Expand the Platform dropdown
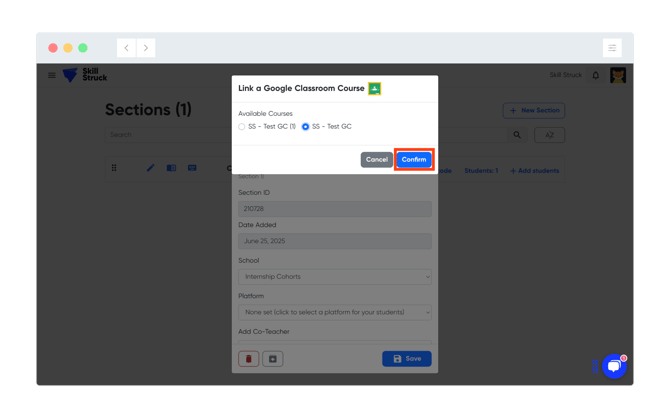This screenshot has width=670, height=418. tap(335, 312)
